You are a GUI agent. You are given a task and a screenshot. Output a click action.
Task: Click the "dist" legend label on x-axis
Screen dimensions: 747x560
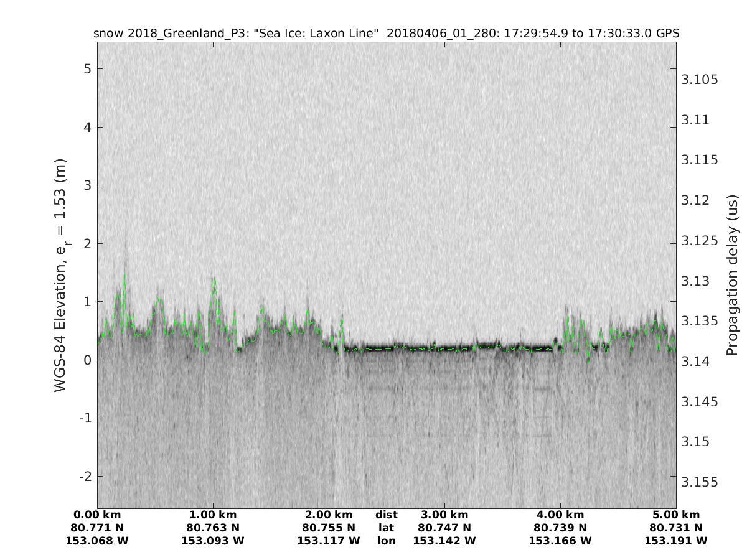coord(386,515)
